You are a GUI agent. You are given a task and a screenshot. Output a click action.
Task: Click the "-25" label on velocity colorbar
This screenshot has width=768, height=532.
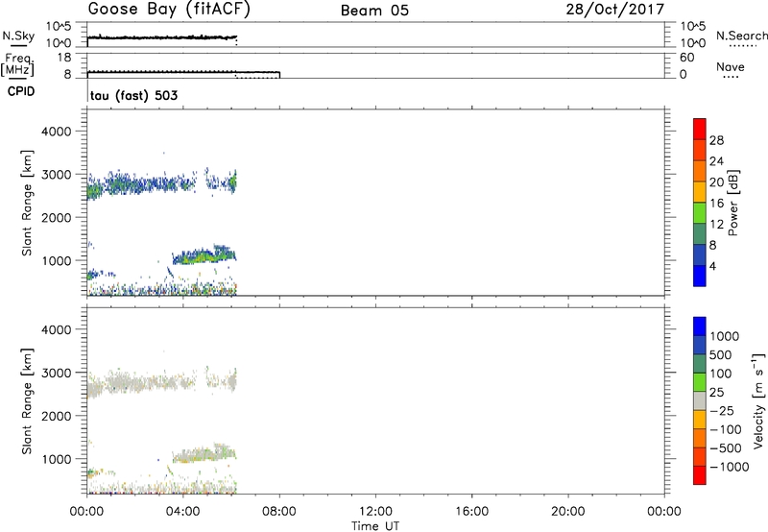(x=721, y=411)
